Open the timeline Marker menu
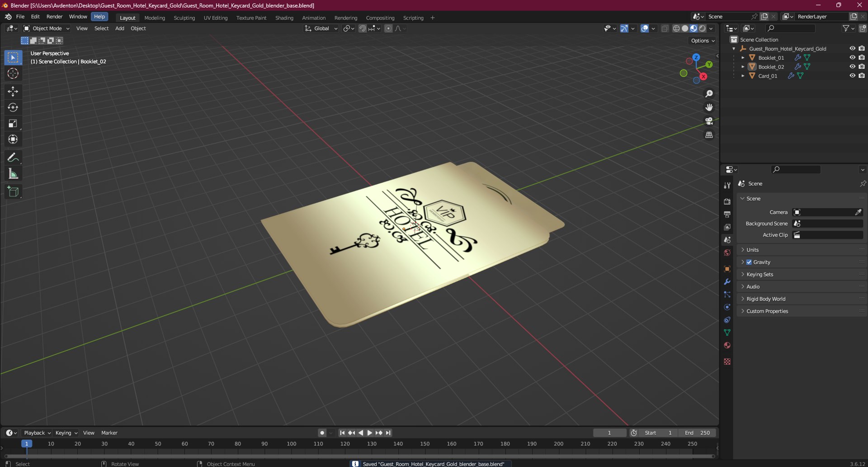Viewport: 868px width, 467px height. (x=109, y=433)
